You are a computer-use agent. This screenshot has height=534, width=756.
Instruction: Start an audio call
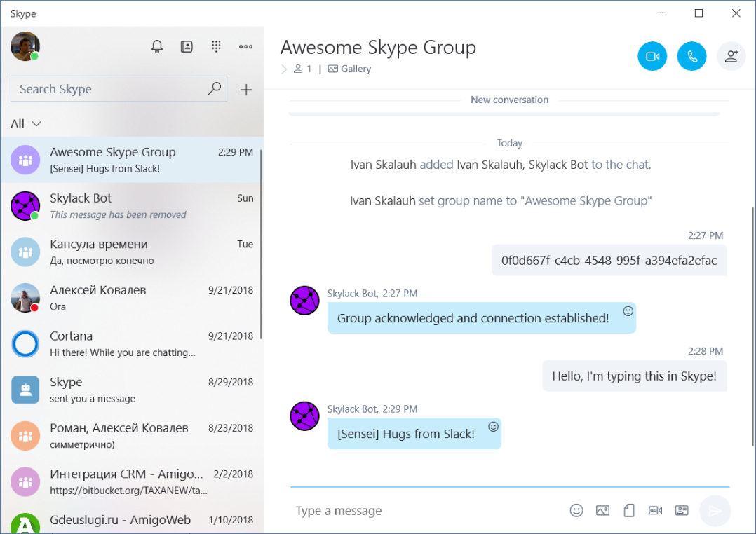pos(692,56)
